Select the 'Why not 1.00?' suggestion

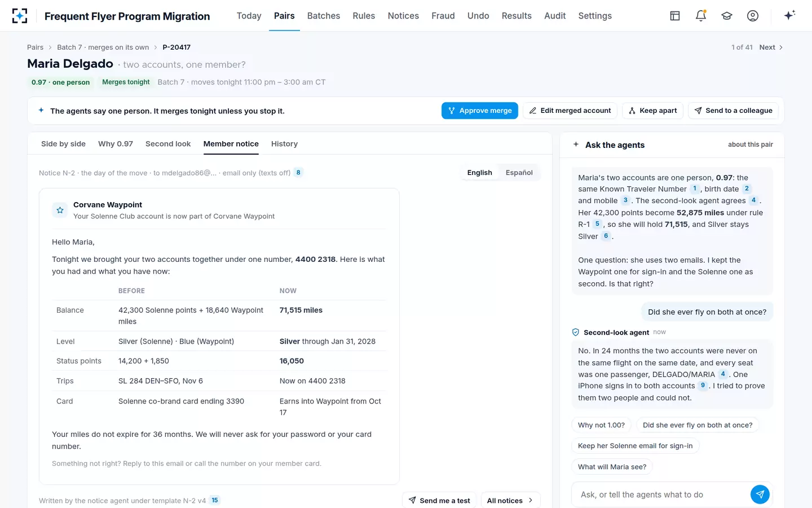(x=601, y=425)
